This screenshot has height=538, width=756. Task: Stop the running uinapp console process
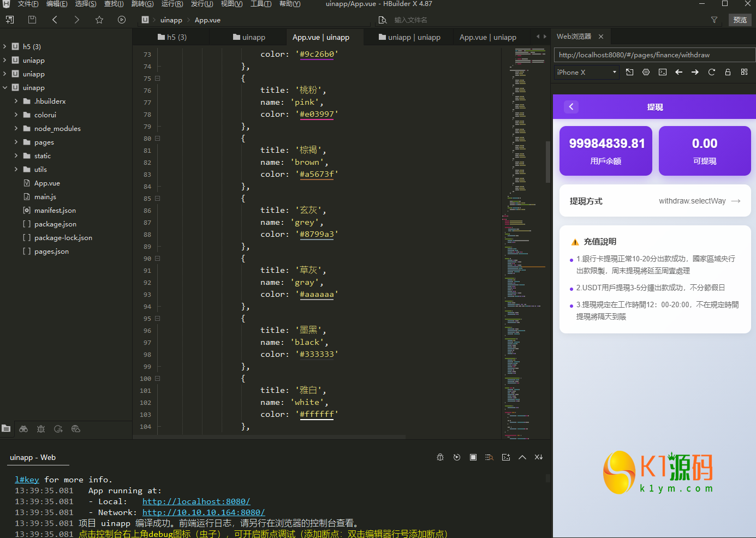coord(473,457)
